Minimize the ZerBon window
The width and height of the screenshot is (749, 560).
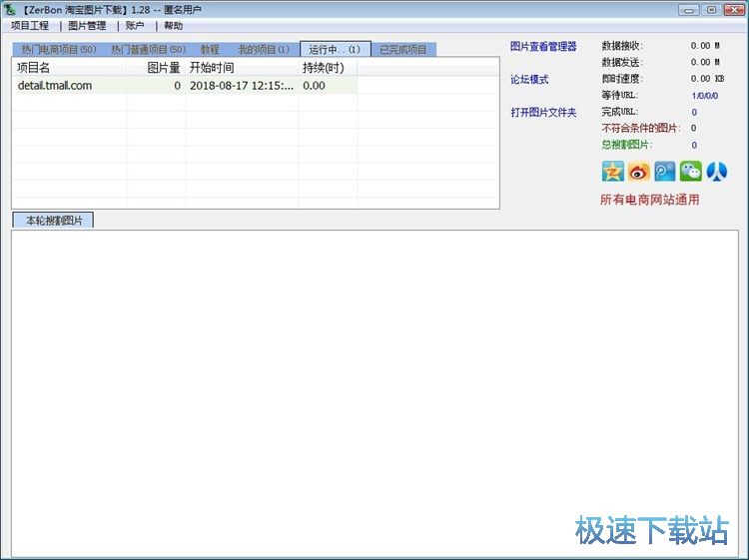pos(688,9)
